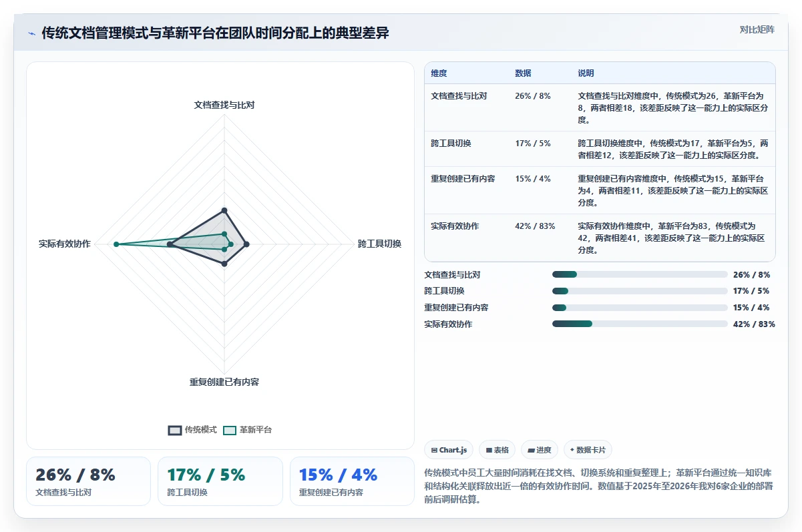
Task: Click the 跨工具切换 progress bar
Action: [640, 291]
